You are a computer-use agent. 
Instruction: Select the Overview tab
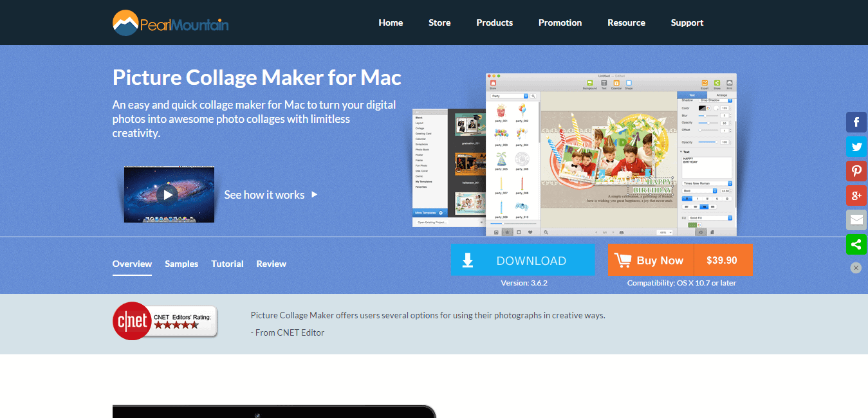pyautogui.click(x=132, y=264)
